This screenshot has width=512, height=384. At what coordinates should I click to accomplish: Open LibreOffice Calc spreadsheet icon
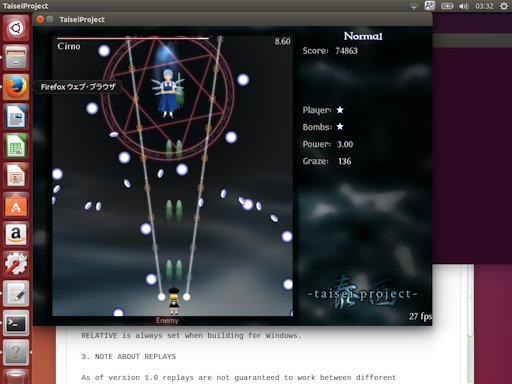16,146
